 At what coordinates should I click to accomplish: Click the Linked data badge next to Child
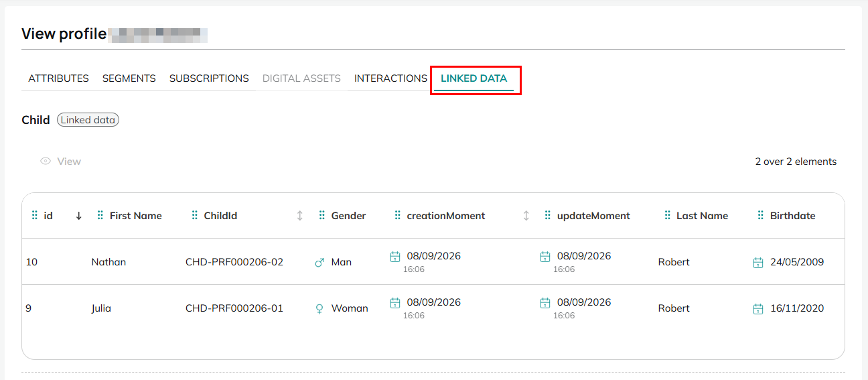point(88,120)
